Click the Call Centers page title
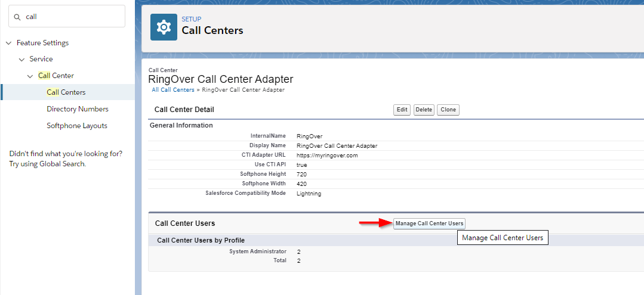This screenshot has width=644, height=295. click(x=212, y=30)
